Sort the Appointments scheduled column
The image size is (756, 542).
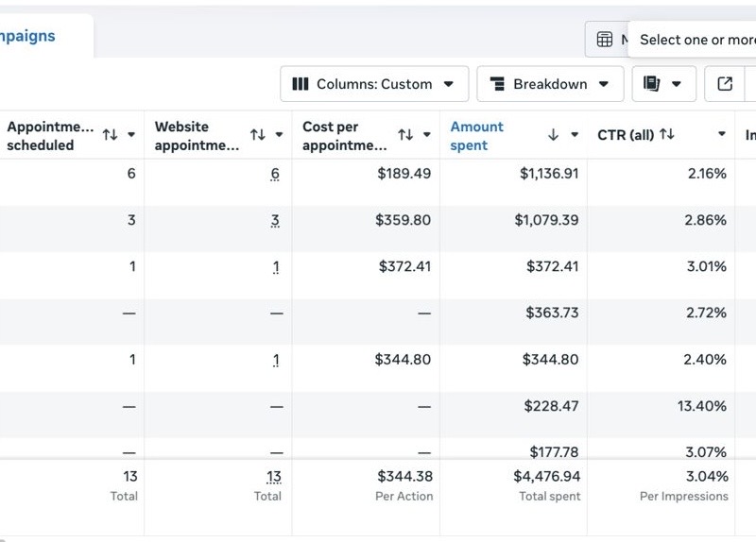pyautogui.click(x=110, y=134)
